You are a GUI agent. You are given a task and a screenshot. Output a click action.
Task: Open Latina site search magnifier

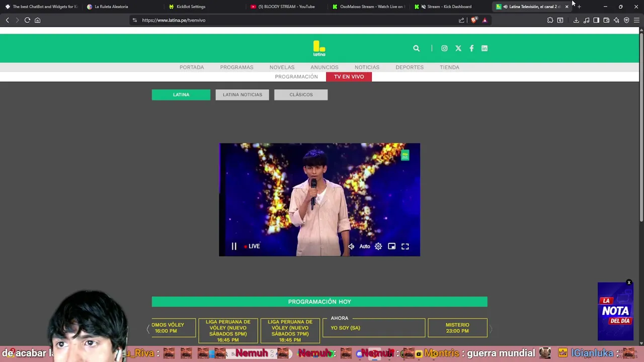tap(416, 48)
